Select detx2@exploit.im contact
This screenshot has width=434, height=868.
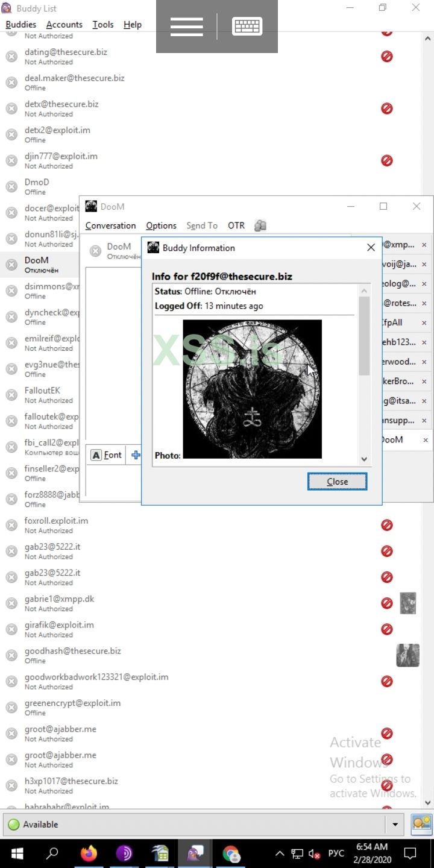pyautogui.click(x=211, y=134)
